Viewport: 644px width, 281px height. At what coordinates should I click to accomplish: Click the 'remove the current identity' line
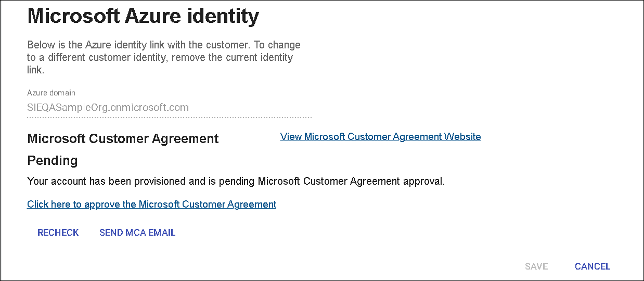[160, 57]
